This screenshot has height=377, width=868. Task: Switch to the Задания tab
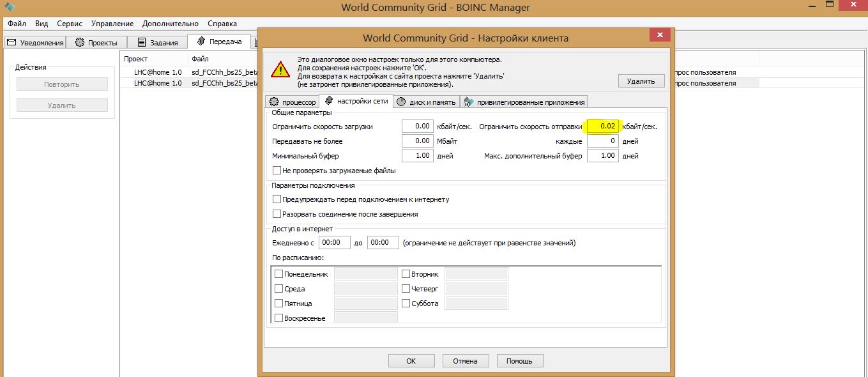(x=157, y=43)
